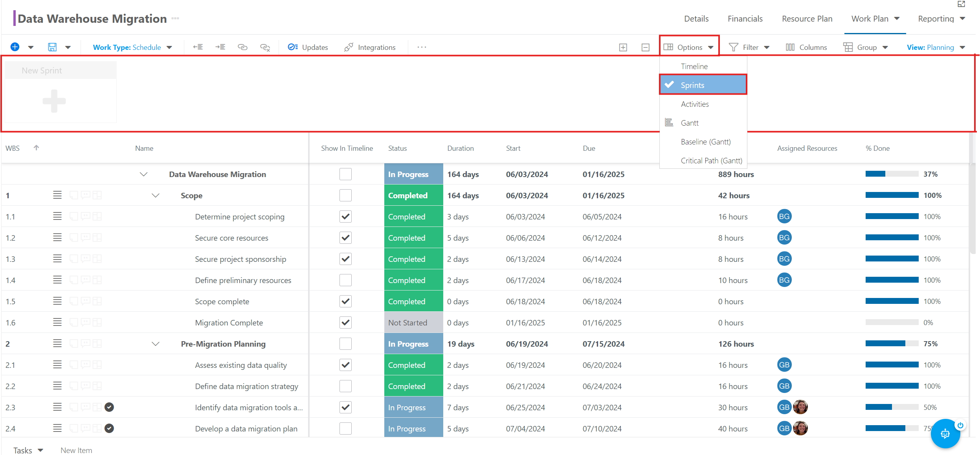Switch to the Financials tab
980x455 pixels.
[745, 19]
